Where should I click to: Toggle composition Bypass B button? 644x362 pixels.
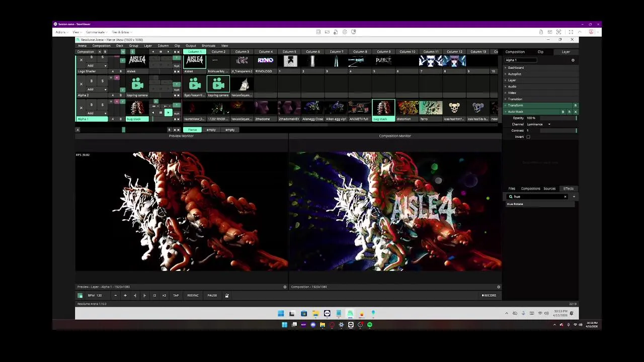point(105,52)
